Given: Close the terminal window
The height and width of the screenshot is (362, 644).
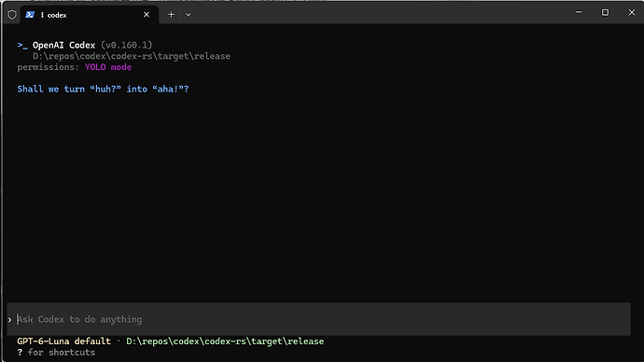Looking at the screenshot, I should pos(632,12).
